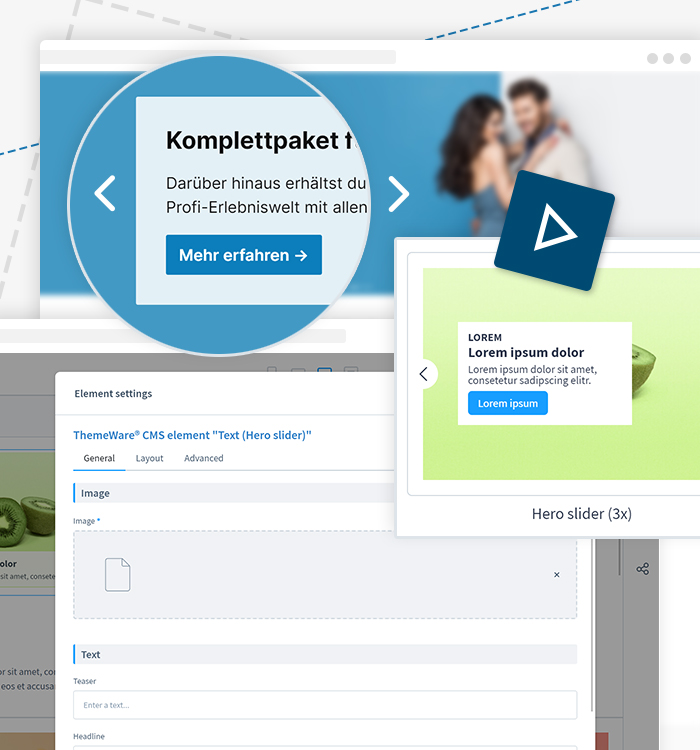Click the Lorem ipsum dolor heading in preview
The width and height of the screenshot is (700, 750).
(x=526, y=352)
